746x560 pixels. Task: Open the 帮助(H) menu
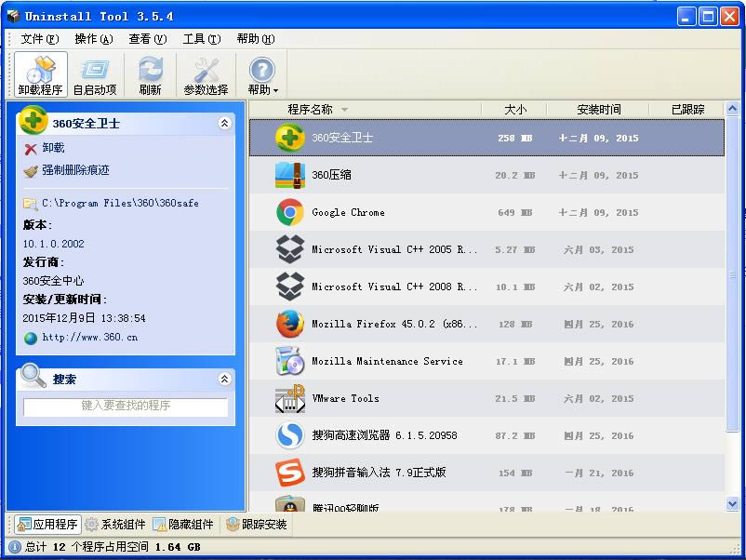[x=256, y=39]
